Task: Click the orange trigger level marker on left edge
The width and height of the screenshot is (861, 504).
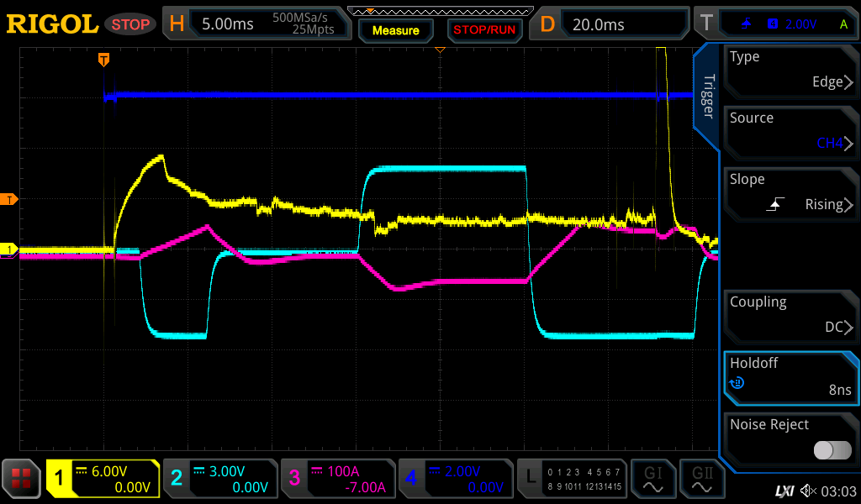Action: coord(10,199)
